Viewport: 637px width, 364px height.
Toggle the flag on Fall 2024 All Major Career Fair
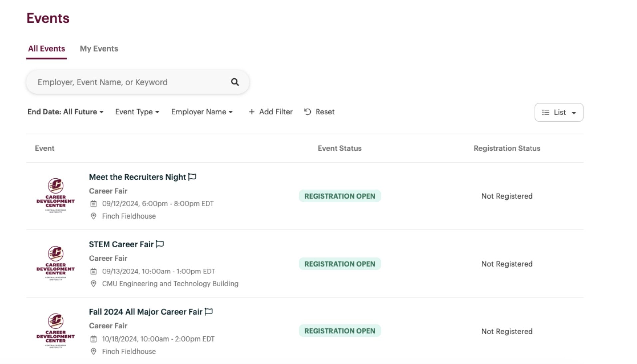[x=208, y=312]
